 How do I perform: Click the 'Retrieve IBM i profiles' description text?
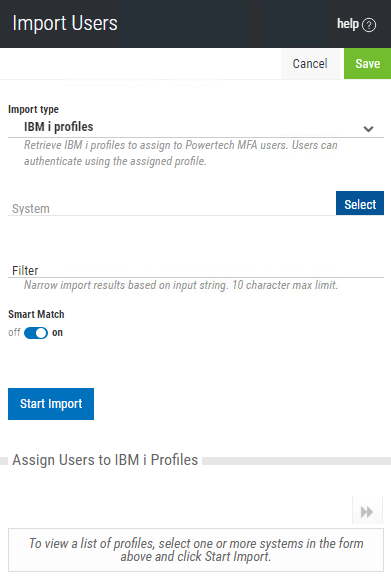click(x=181, y=153)
